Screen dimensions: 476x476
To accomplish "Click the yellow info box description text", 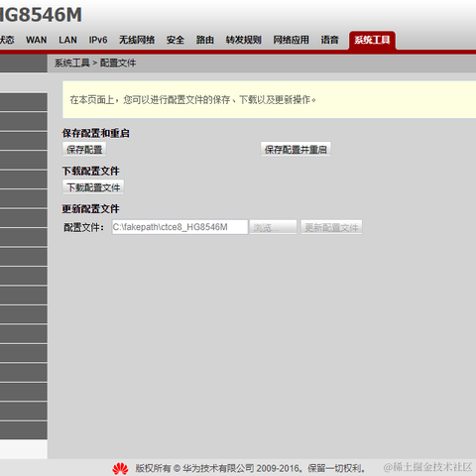I will point(193,99).
